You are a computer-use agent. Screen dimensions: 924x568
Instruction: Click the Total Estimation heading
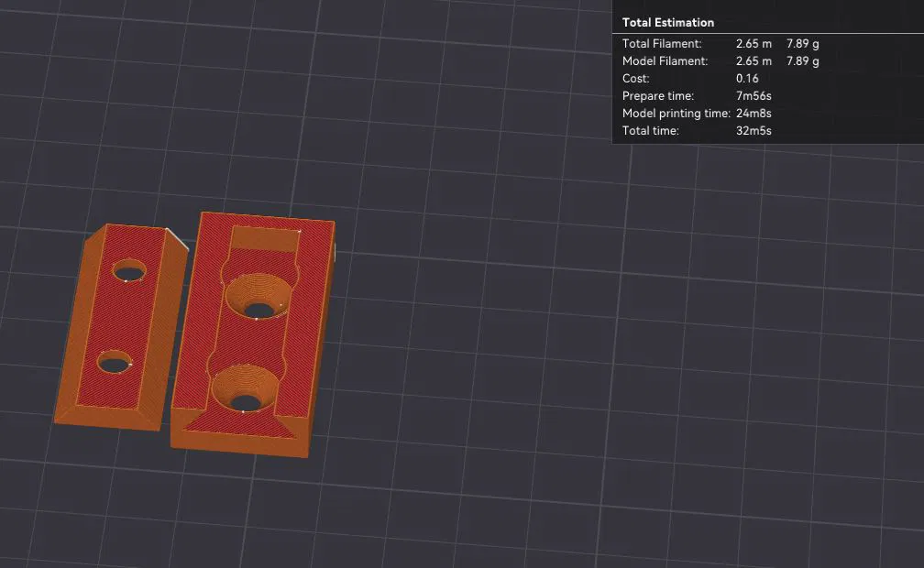pos(667,22)
